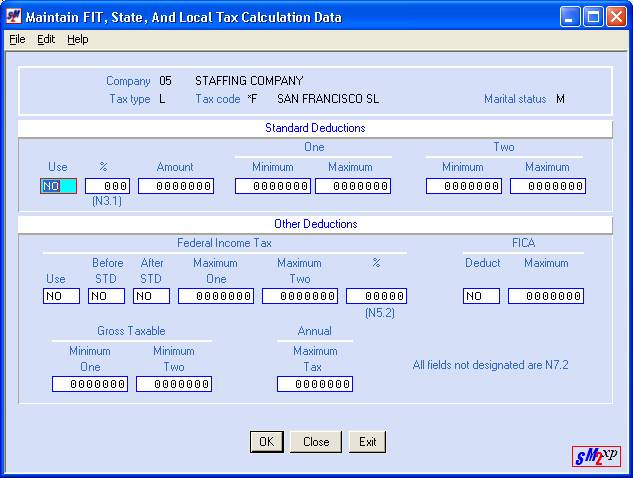This screenshot has width=633, height=478.
Task: Click the application icon in title bar
Action: pos(14,17)
